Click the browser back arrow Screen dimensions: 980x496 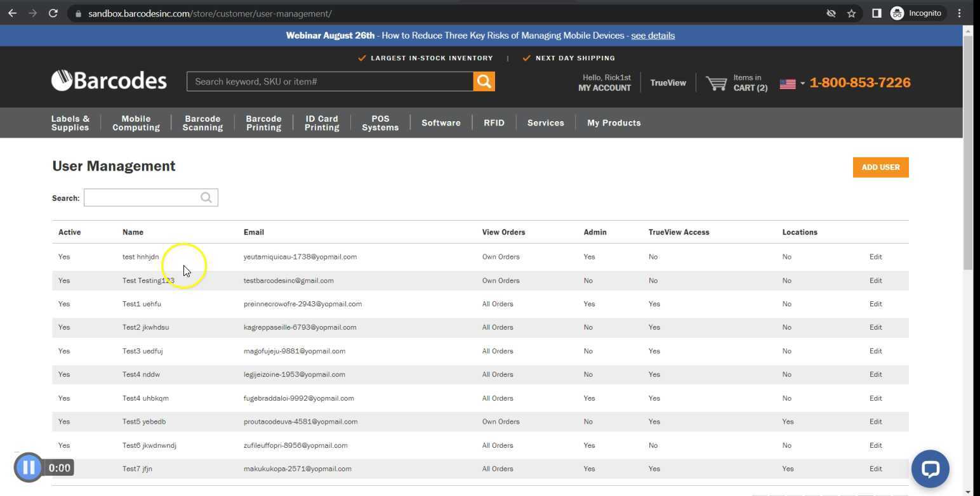click(12, 13)
